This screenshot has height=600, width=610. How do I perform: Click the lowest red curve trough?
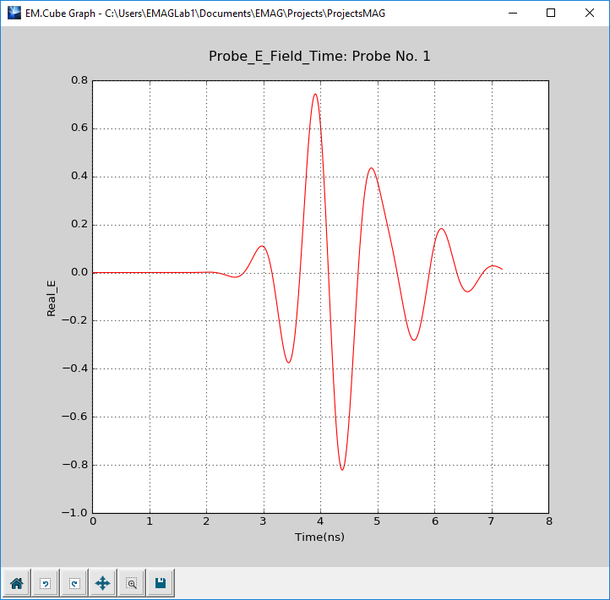click(x=342, y=469)
